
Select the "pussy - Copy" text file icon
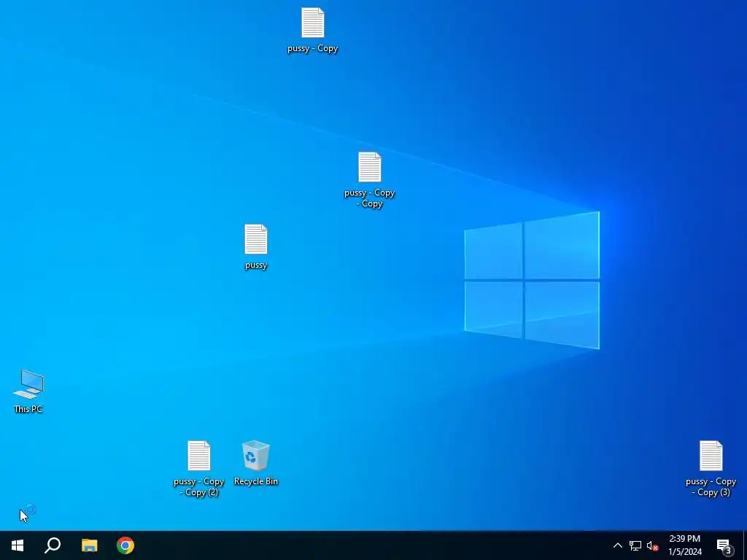pyautogui.click(x=313, y=23)
